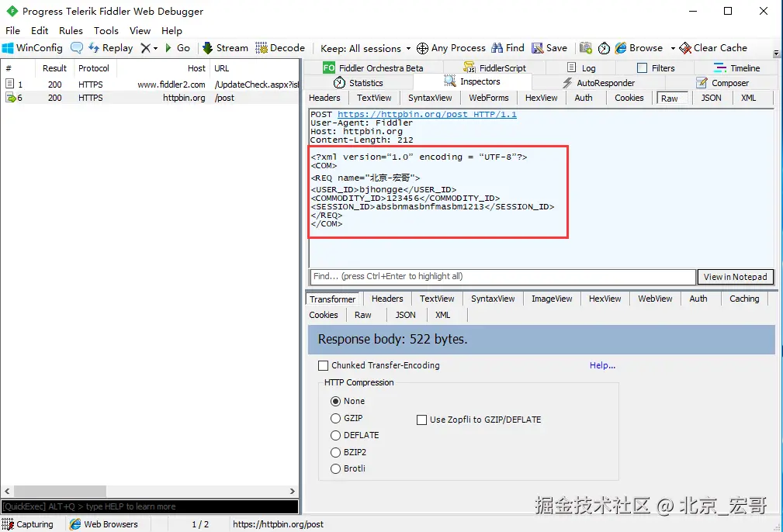Click session 1 document icon
The width and height of the screenshot is (783, 532).
pyautogui.click(x=9, y=84)
